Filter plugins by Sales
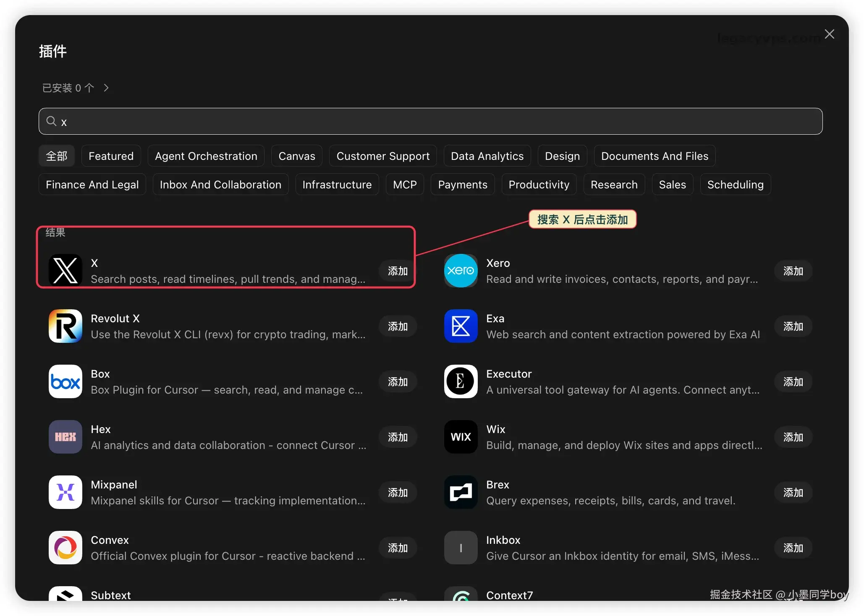Image resolution: width=864 pixels, height=616 pixels. 673,185
